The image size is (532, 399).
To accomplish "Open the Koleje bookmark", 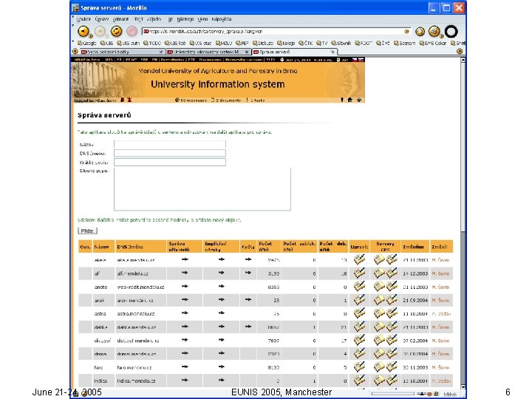I will [x=286, y=43].
